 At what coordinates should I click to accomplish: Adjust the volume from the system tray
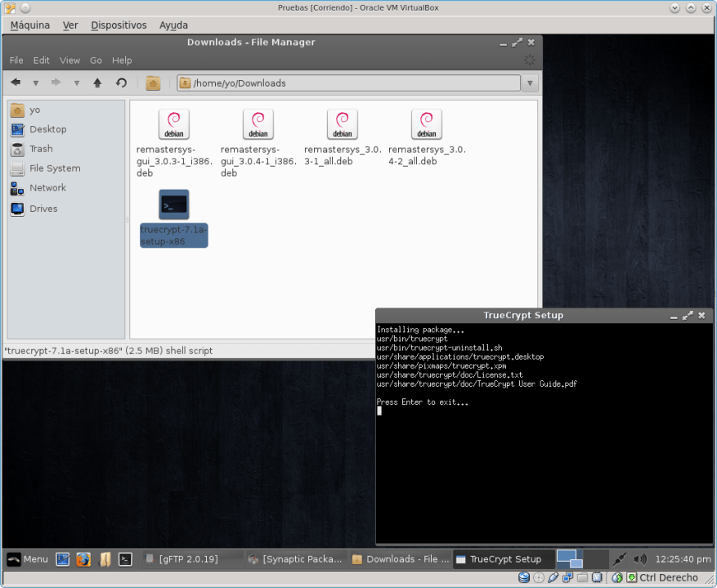tap(640, 559)
